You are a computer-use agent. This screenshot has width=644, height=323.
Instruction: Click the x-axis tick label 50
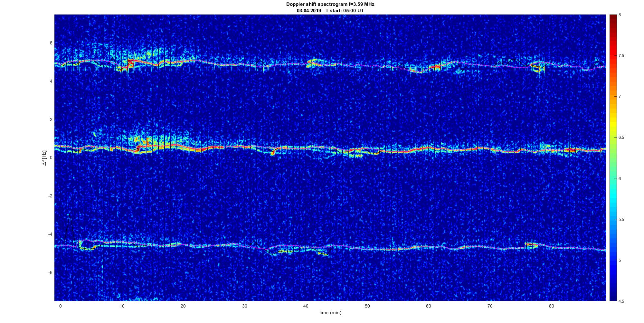point(367,306)
